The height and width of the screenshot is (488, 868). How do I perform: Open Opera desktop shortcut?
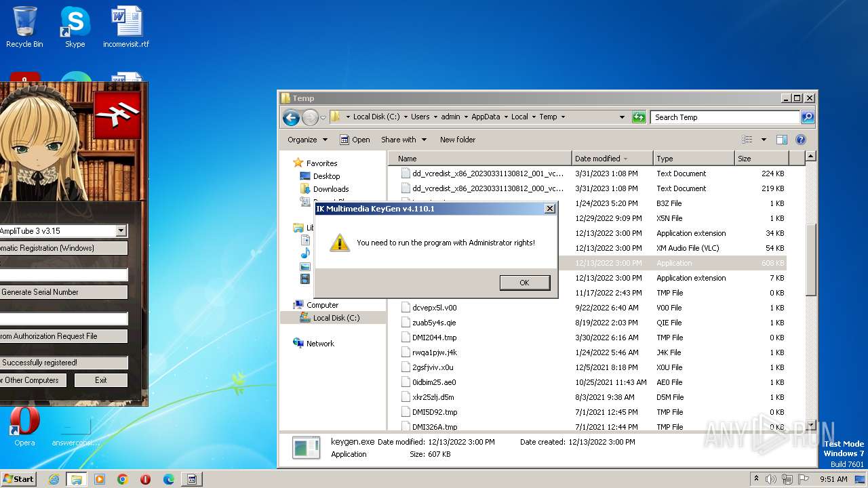(24, 426)
